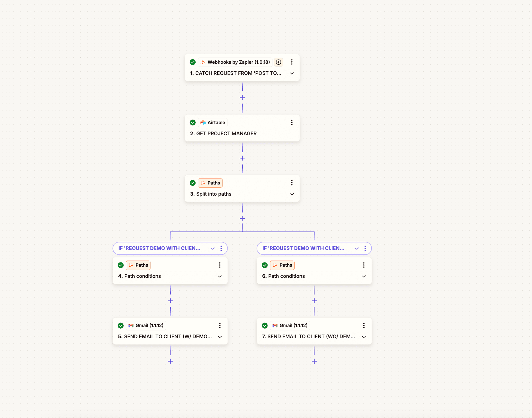Viewport: 532px width, 418px height.
Task: Open three-dot menu on Airtable step
Action: coord(292,122)
